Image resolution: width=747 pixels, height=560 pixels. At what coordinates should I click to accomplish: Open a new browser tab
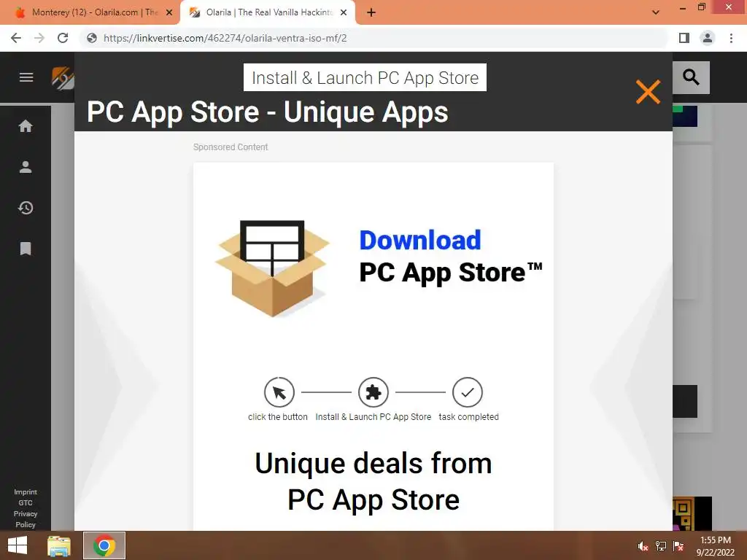pos(371,12)
